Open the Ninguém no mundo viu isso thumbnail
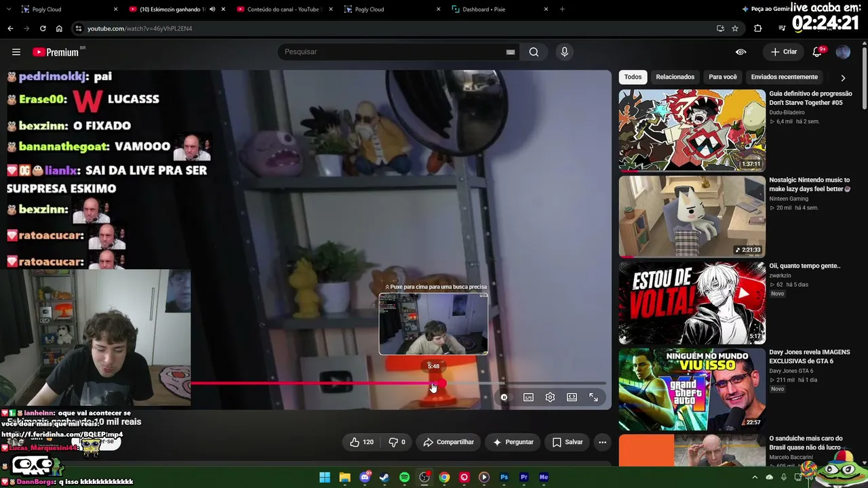 (x=692, y=390)
